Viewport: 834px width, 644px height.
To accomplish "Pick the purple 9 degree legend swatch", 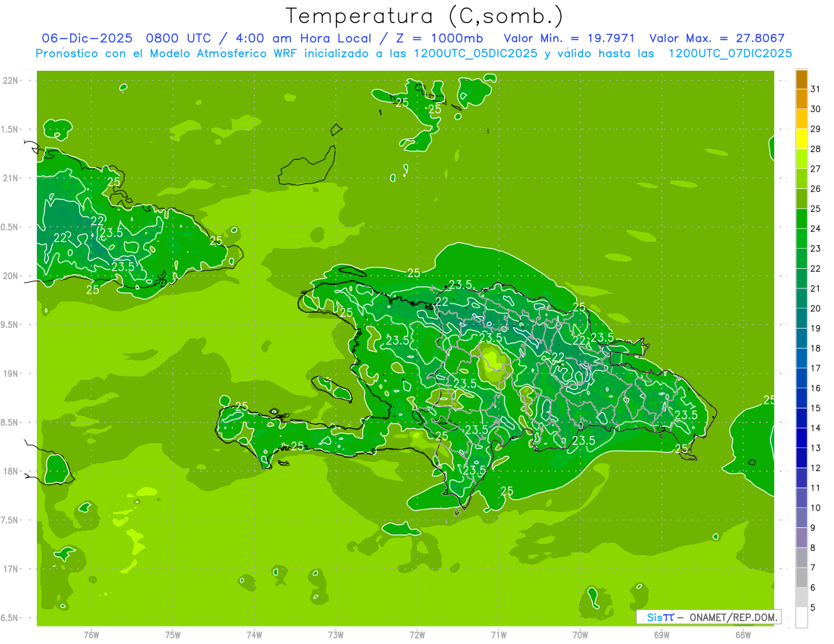I will [x=801, y=518].
